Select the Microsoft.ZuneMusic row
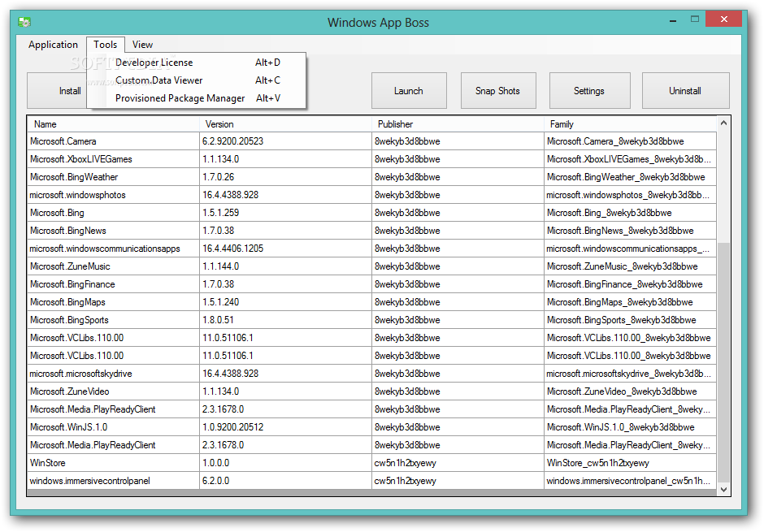 (371, 266)
